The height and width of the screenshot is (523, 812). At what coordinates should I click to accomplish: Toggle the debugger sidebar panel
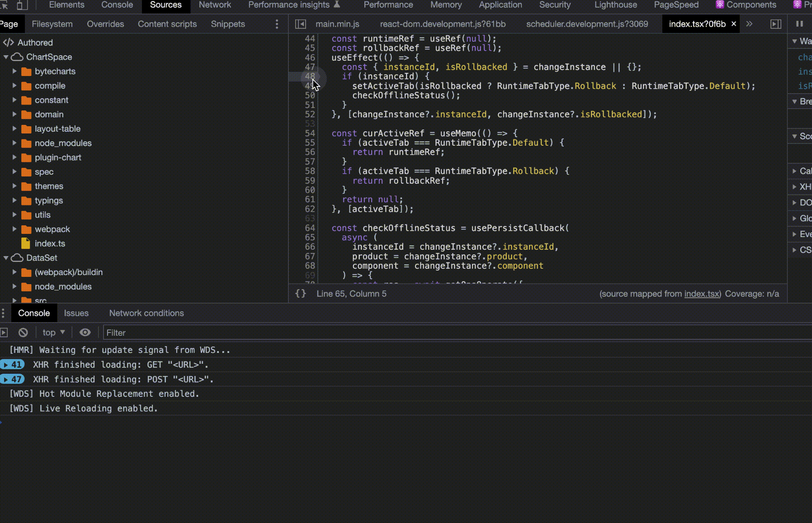pyautogui.click(x=776, y=24)
